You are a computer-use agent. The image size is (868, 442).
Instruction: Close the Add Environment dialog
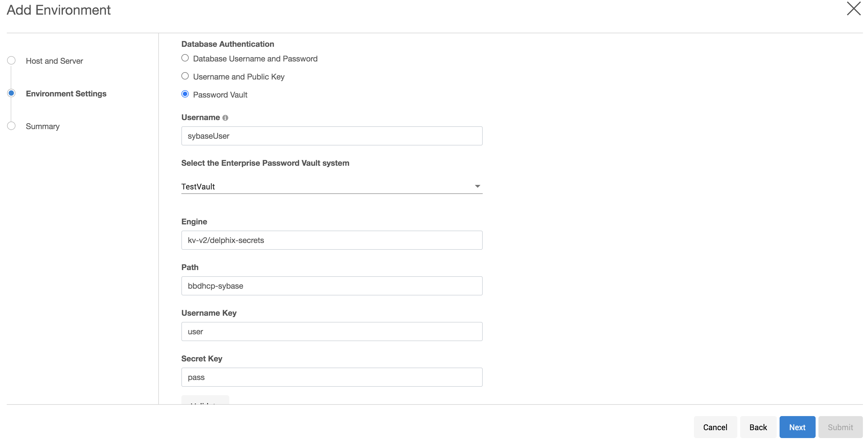pyautogui.click(x=854, y=9)
